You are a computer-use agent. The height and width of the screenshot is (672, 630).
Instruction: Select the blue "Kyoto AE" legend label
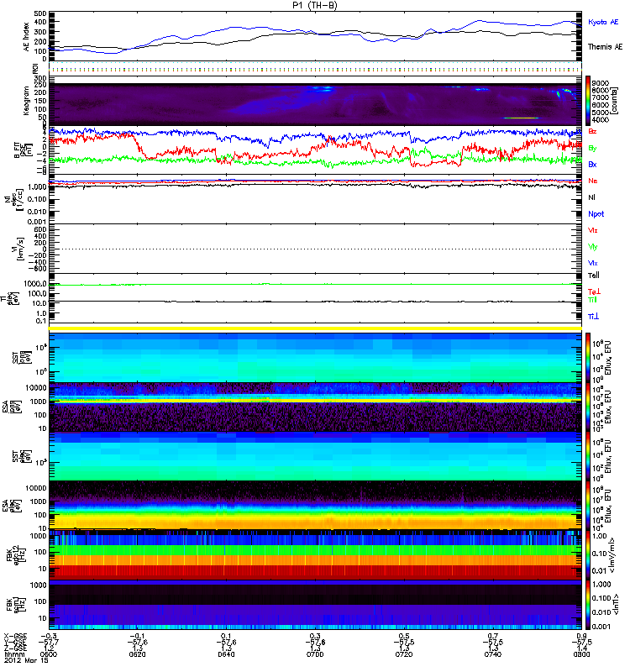(603, 22)
